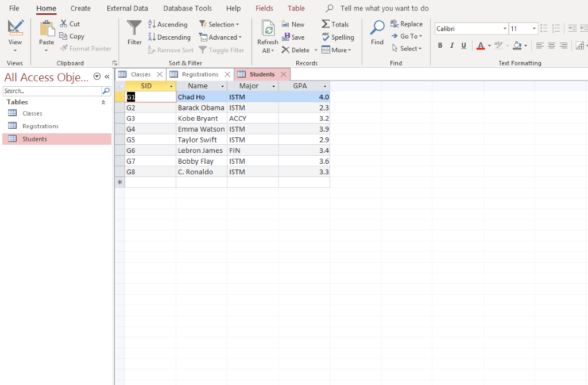This screenshot has width=588, height=385.
Task: Click Replace in the Find group
Action: pyautogui.click(x=408, y=24)
